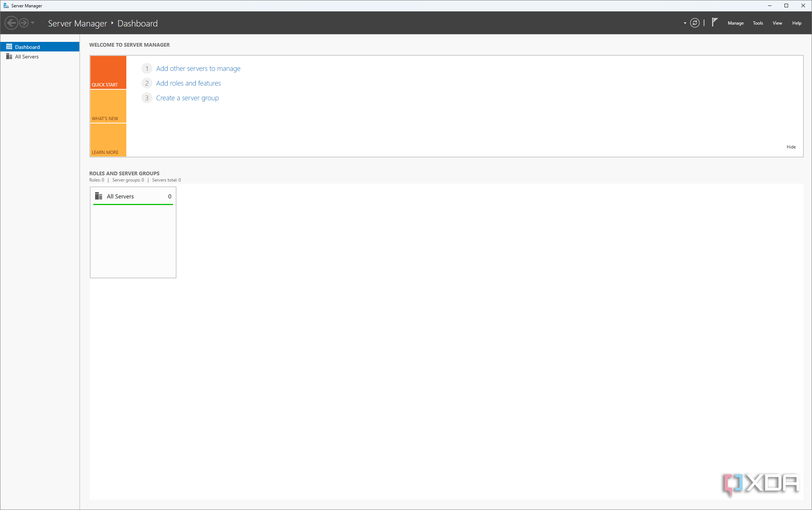This screenshot has height=510, width=812.
Task: Click the All Servers tile icon
Action: (98, 196)
